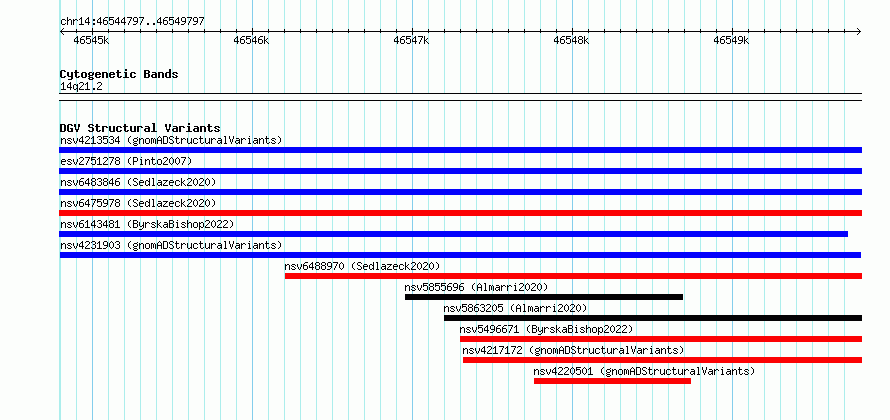Click the 46545k ruler position label
The width and height of the screenshot is (890, 420).
click(91, 40)
